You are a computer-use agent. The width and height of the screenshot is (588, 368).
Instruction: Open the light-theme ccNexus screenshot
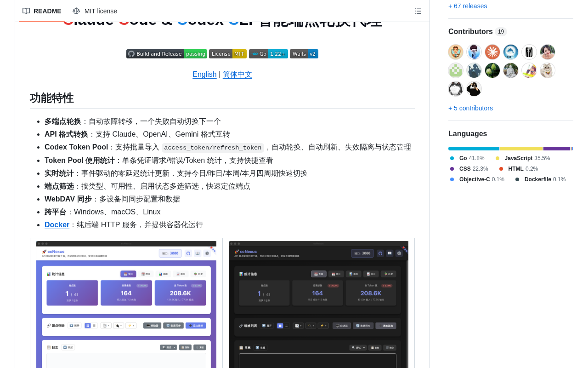coord(126,305)
